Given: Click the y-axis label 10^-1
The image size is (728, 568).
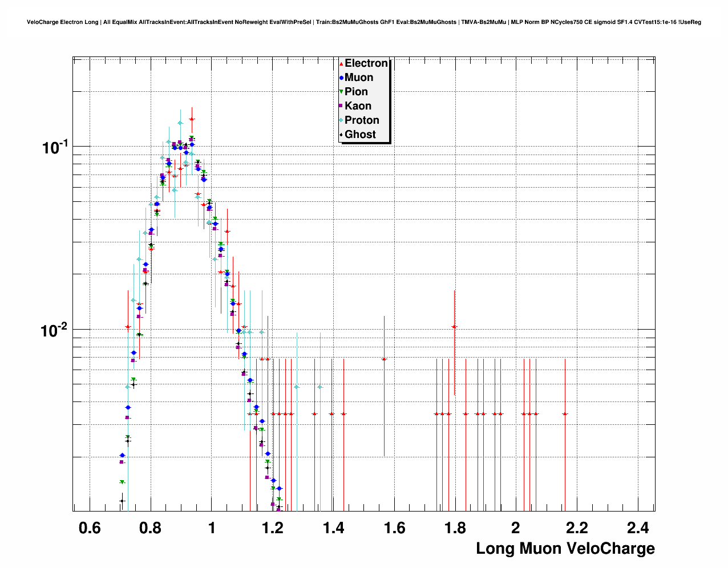Looking at the screenshot, I should (x=55, y=147).
